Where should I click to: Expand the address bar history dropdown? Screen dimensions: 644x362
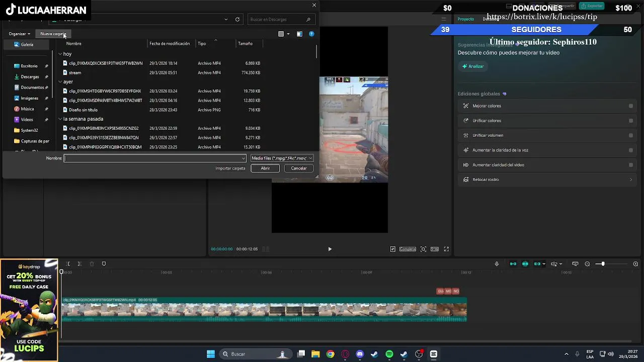click(226, 19)
